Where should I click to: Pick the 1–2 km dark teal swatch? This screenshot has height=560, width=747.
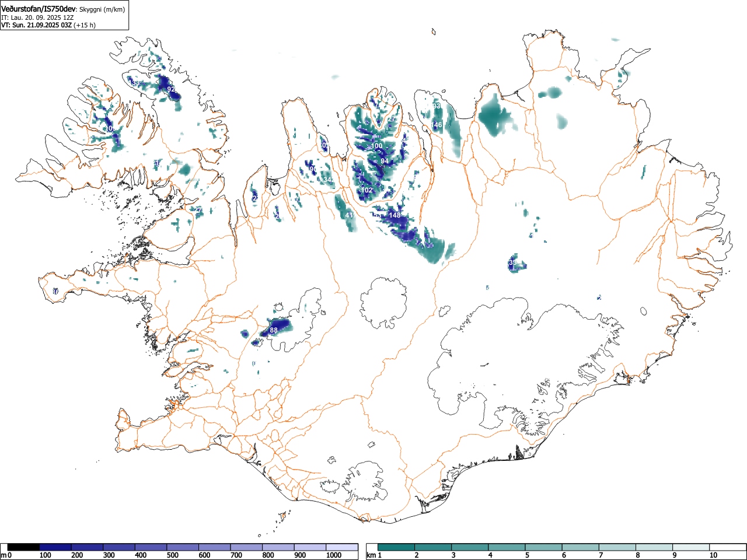pyautogui.click(x=397, y=547)
